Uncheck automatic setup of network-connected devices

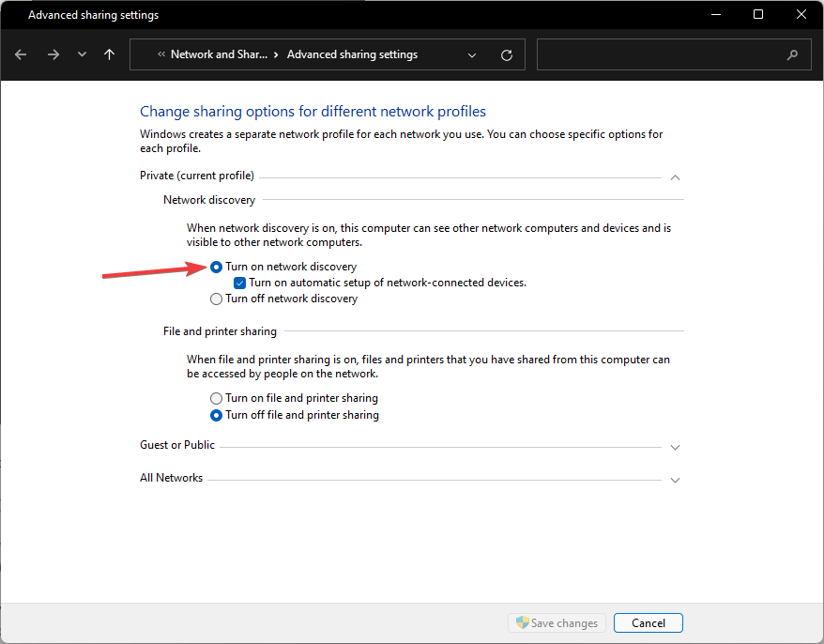tap(240, 283)
